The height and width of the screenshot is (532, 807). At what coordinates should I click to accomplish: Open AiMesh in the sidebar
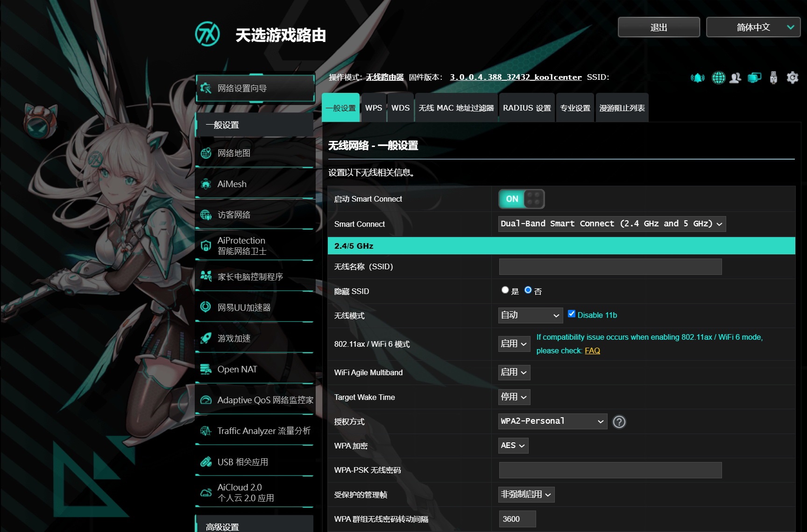tap(255, 184)
